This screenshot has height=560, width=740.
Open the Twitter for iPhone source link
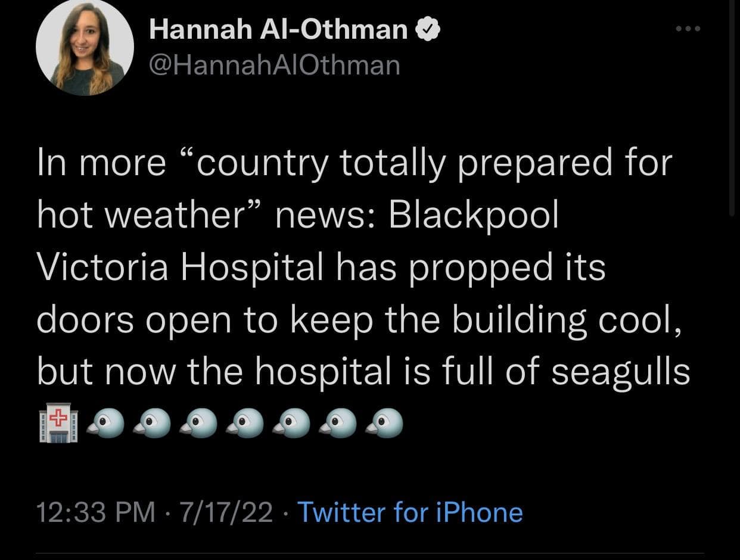click(x=410, y=512)
